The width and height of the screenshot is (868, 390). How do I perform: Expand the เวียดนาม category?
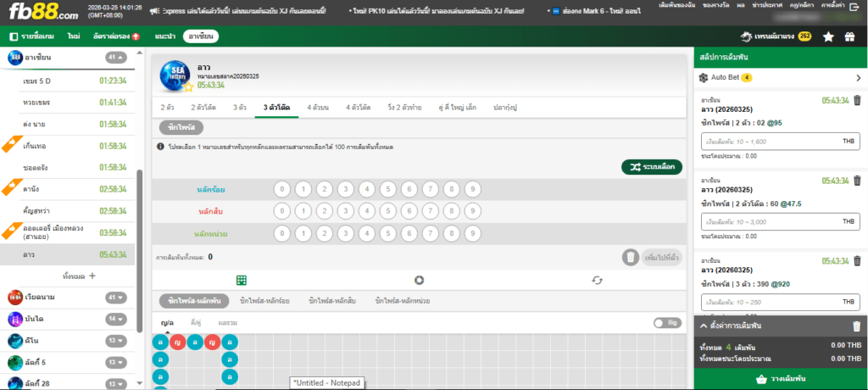pos(116,298)
